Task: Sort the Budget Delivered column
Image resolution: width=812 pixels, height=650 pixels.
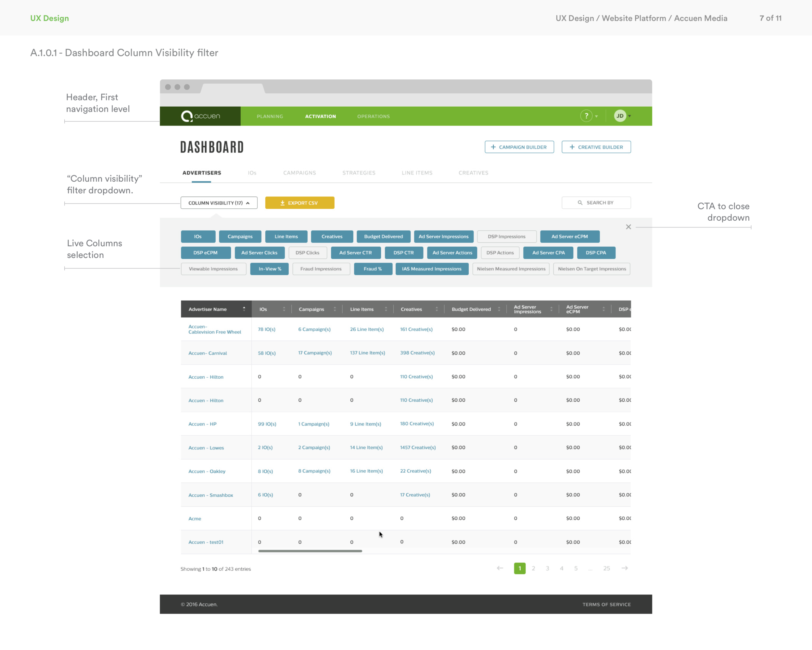Action: click(499, 309)
